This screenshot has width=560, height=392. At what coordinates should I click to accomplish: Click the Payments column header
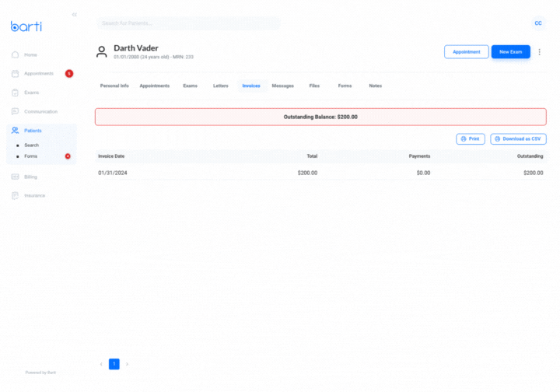[x=419, y=156]
